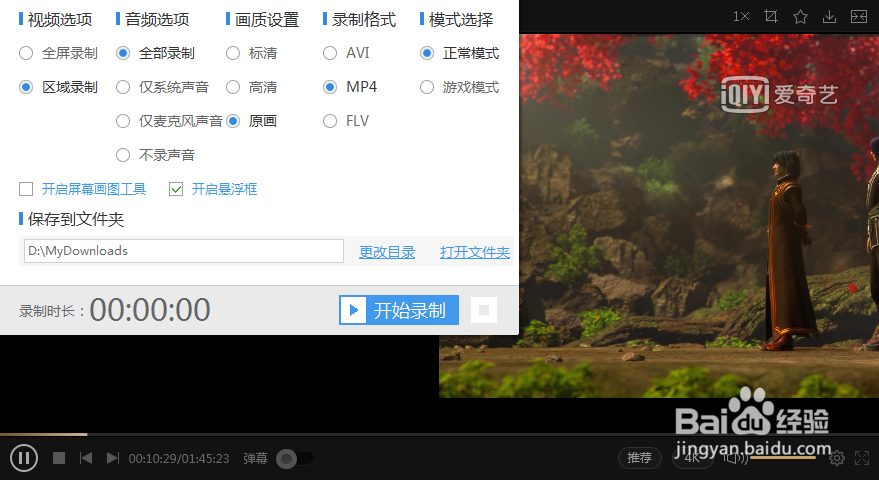Pause the video playback
Viewport: 879px width, 480px height.
pos(24,458)
